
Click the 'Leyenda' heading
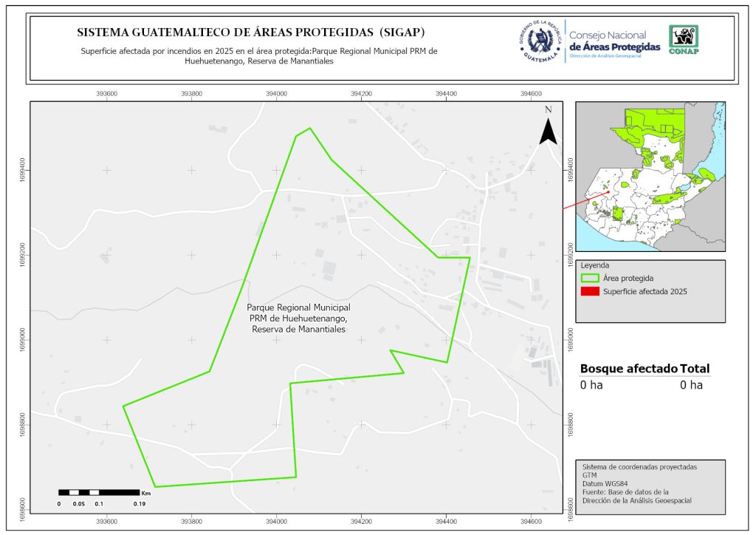pyautogui.click(x=597, y=265)
